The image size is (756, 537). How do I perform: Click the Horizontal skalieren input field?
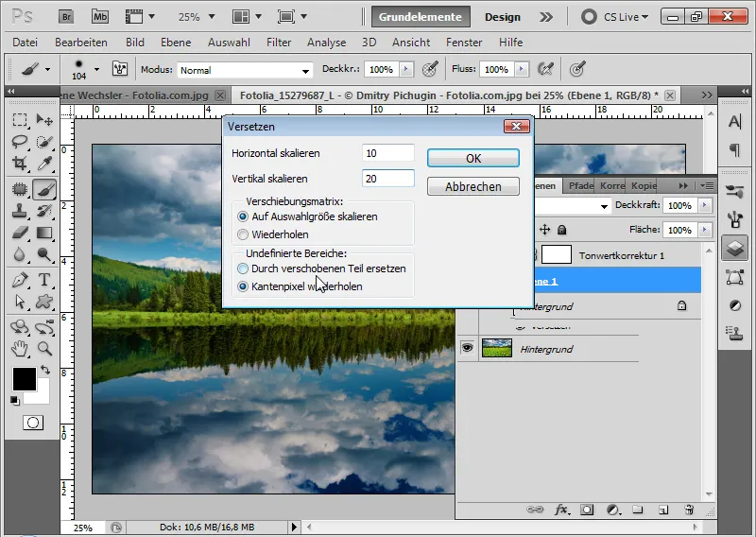coord(388,153)
